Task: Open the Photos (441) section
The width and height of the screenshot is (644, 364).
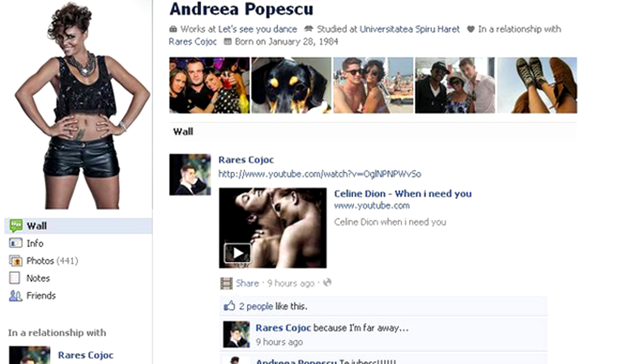Action: click(x=52, y=261)
